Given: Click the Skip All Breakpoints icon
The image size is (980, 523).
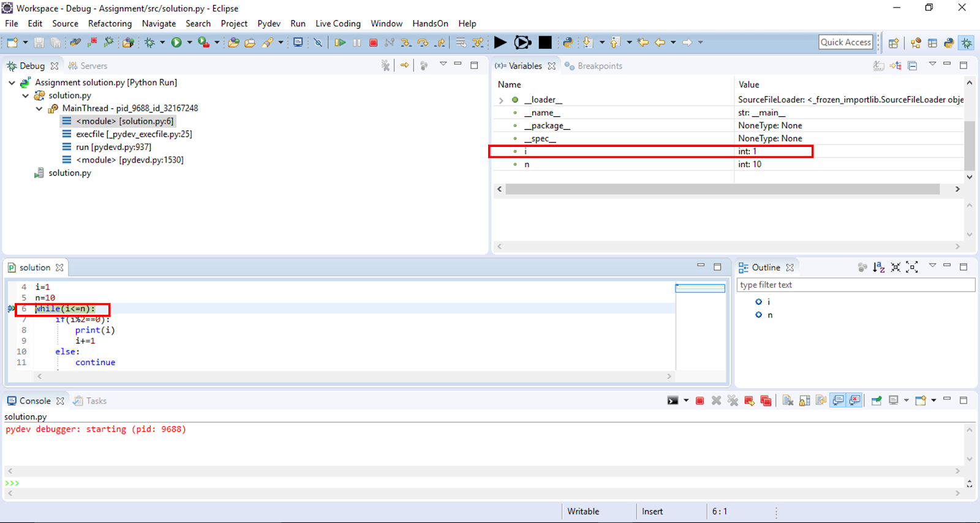Looking at the screenshot, I should pos(318,42).
